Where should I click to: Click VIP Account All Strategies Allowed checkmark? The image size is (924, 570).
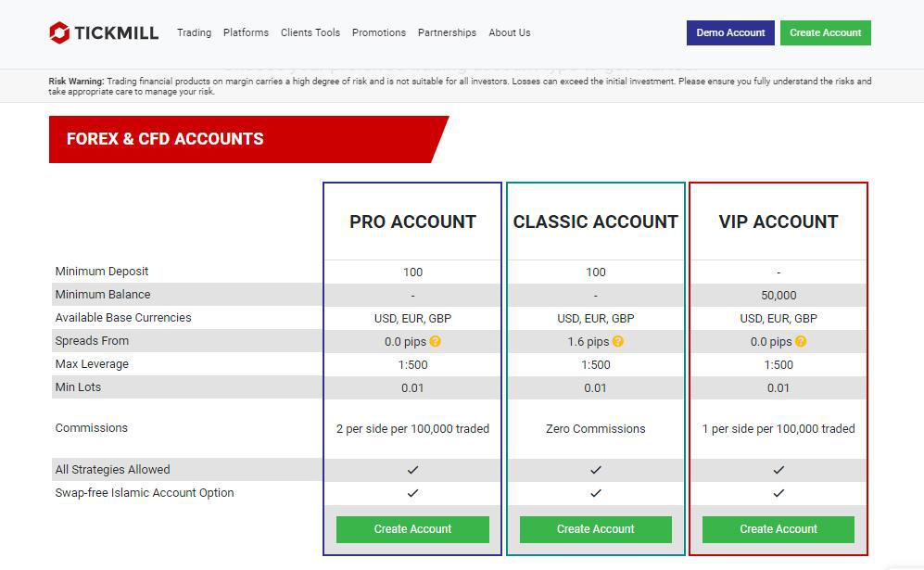pyautogui.click(x=778, y=470)
